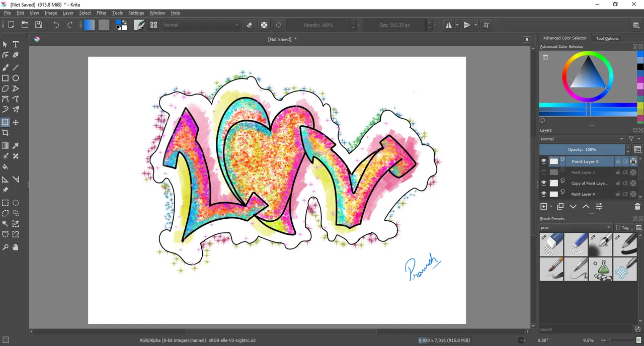Open the Settings menu
644x346 pixels.
[136, 13]
